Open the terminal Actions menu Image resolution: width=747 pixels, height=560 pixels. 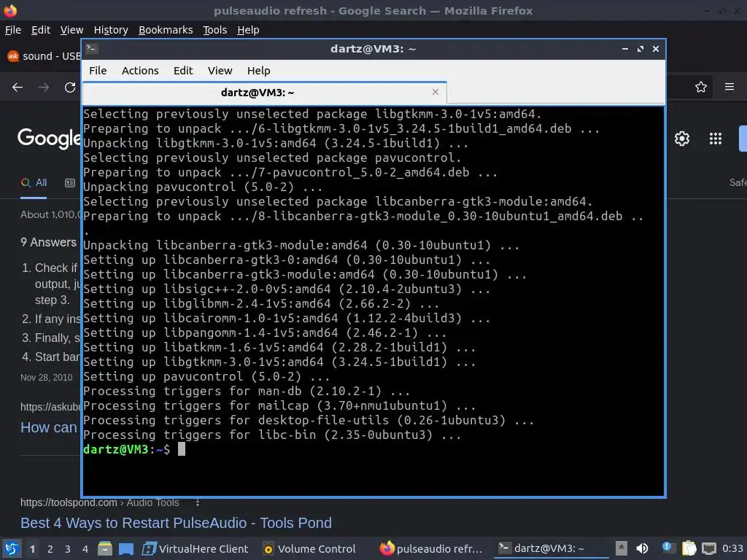point(140,71)
